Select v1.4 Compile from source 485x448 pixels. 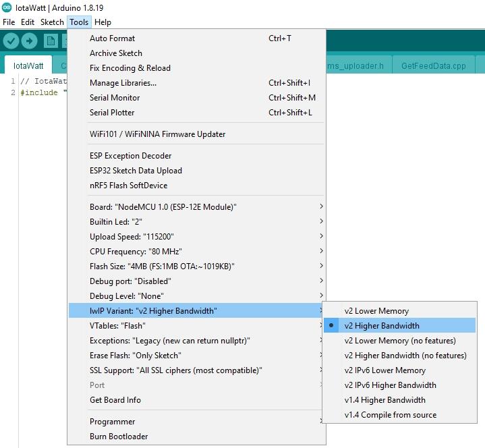(x=399, y=415)
